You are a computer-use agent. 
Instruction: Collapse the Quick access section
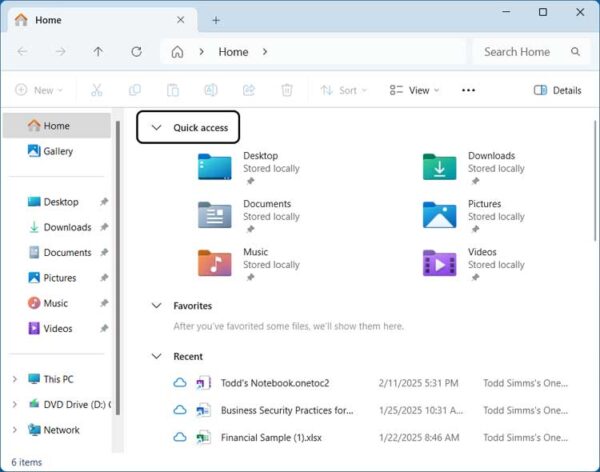[156, 128]
